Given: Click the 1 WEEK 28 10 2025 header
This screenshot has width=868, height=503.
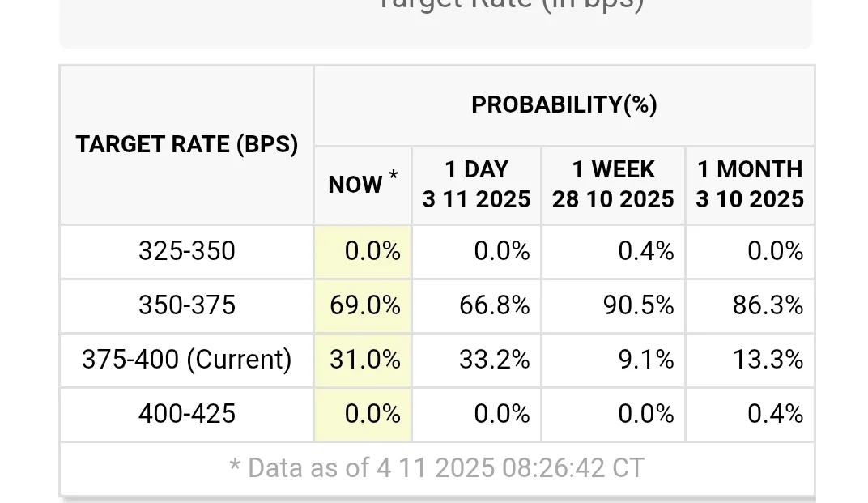Looking at the screenshot, I should [613, 185].
